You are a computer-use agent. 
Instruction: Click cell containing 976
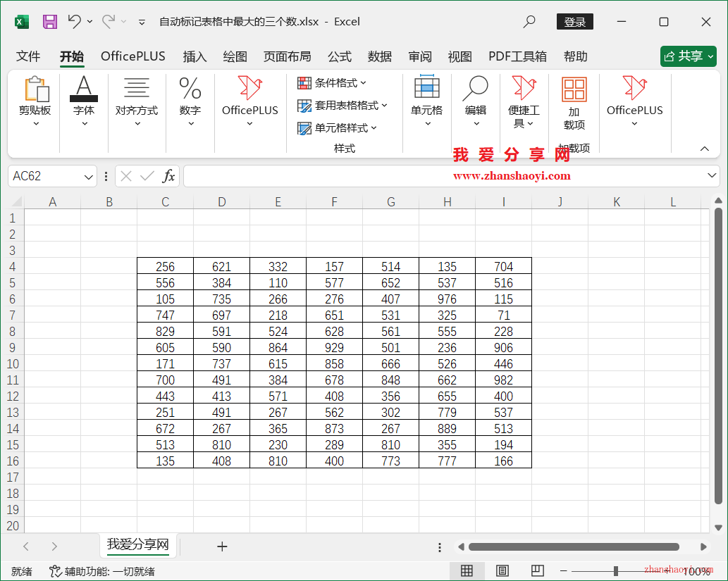[447, 299]
